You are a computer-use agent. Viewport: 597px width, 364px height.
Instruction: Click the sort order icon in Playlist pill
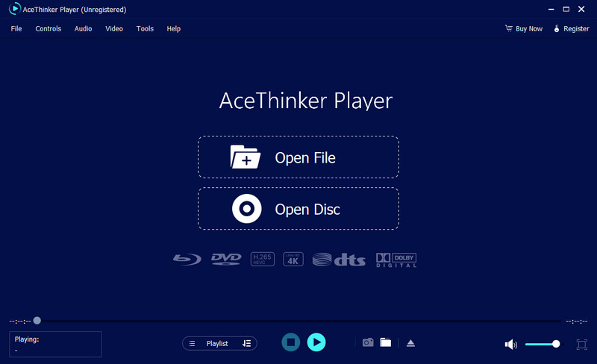[247, 343]
